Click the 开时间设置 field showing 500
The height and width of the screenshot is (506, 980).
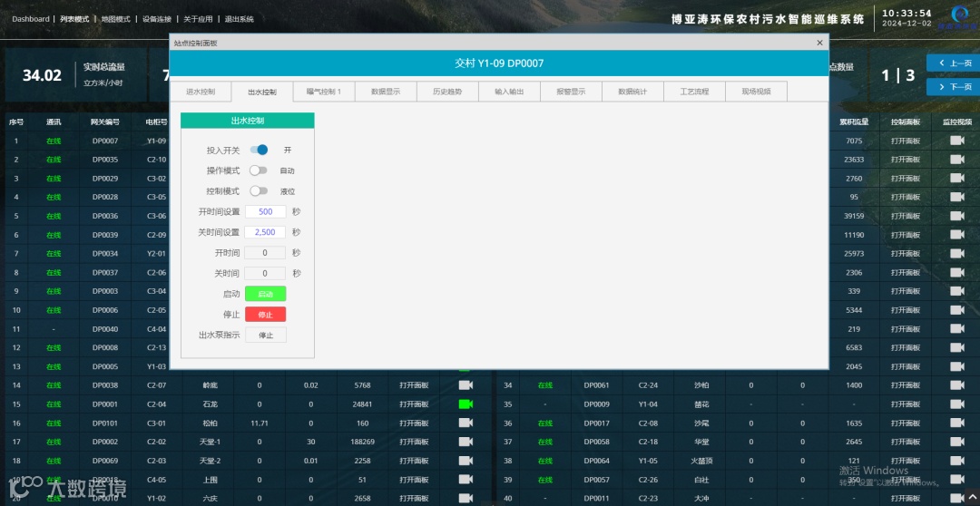[265, 212]
